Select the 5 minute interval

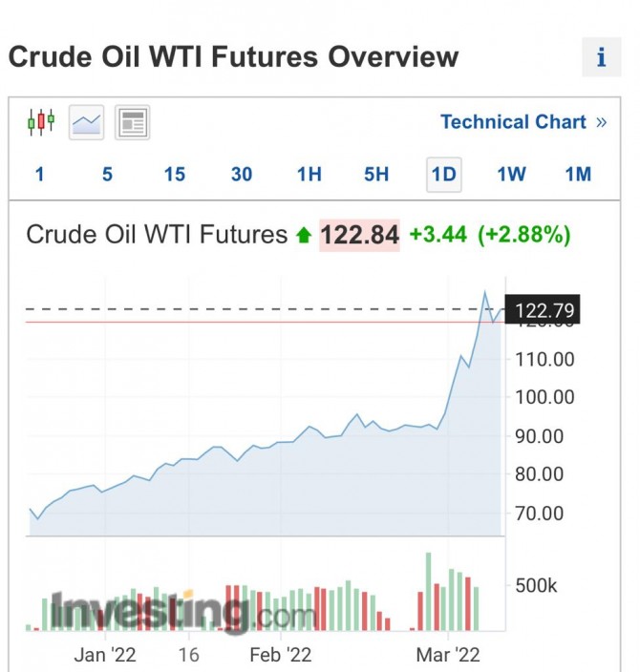tap(107, 175)
